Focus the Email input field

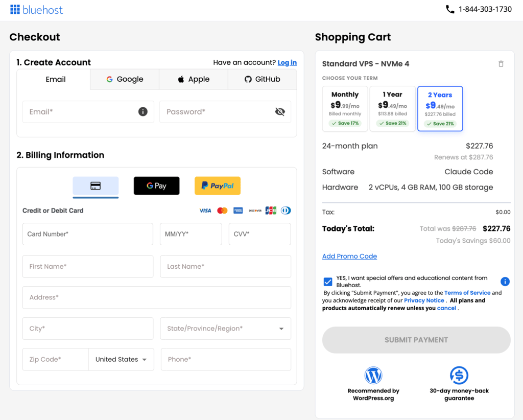click(88, 112)
